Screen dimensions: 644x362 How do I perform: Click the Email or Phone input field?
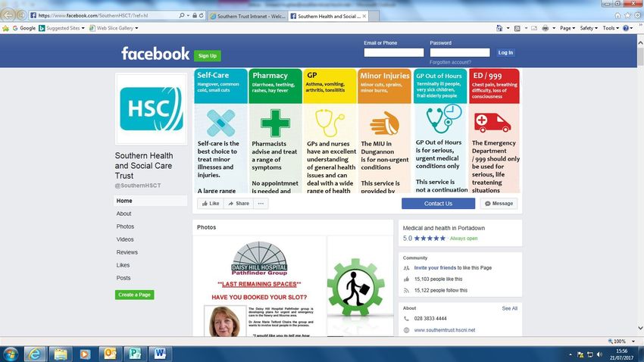(393, 52)
